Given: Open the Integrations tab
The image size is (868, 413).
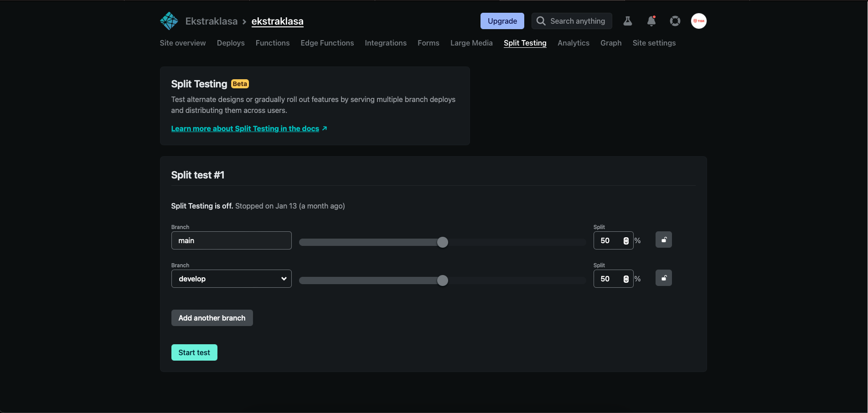Looking at the screenshot, I should (386, 43).
